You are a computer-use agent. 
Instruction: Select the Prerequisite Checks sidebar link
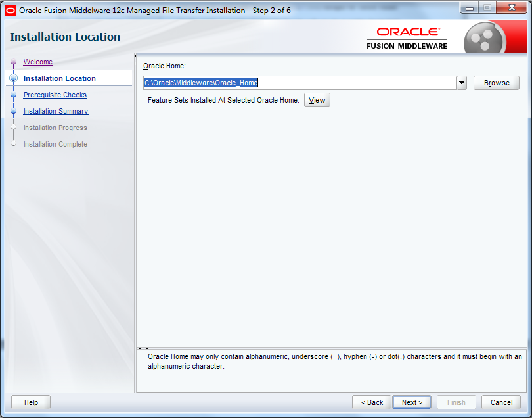pos(55,95)
